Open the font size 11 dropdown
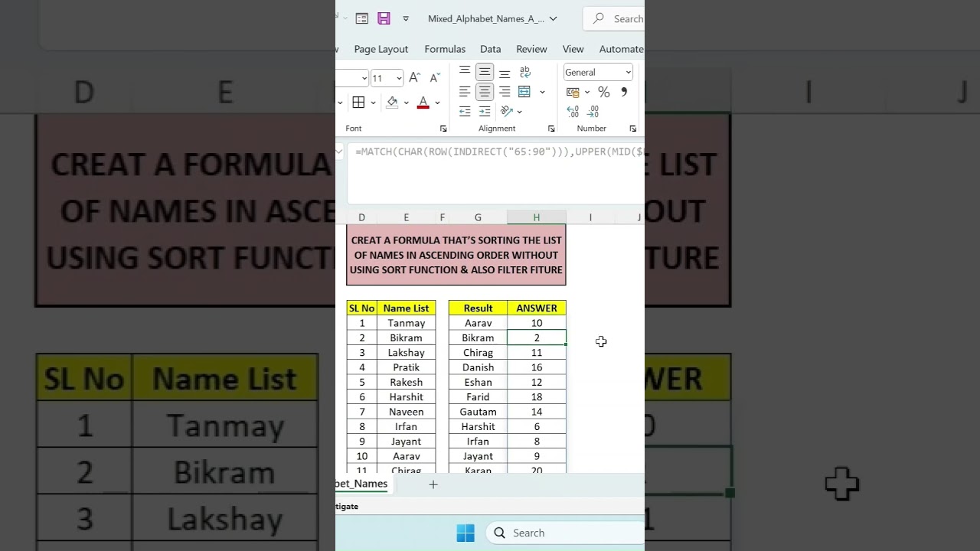980x551 pixels. [399, 78]
